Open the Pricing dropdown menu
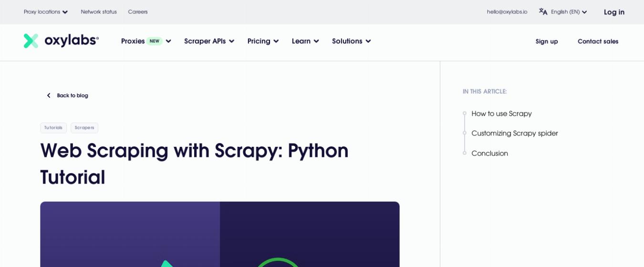644x267 pixels. click(263, 41)
